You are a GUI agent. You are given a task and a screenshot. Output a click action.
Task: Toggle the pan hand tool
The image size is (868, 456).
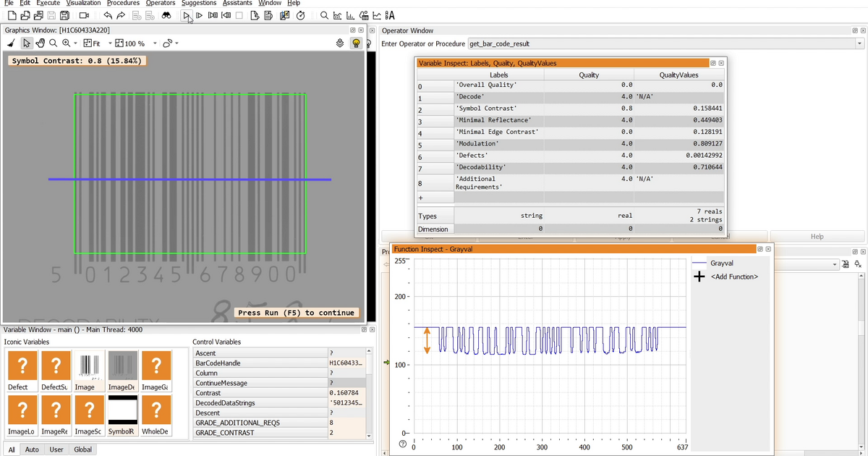(41, 43)
